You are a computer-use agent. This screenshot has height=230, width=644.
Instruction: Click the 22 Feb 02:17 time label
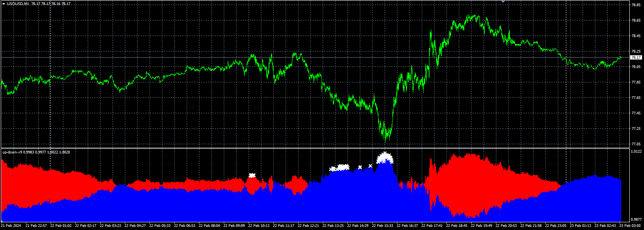pyautogui.click(x=85, y=226)
